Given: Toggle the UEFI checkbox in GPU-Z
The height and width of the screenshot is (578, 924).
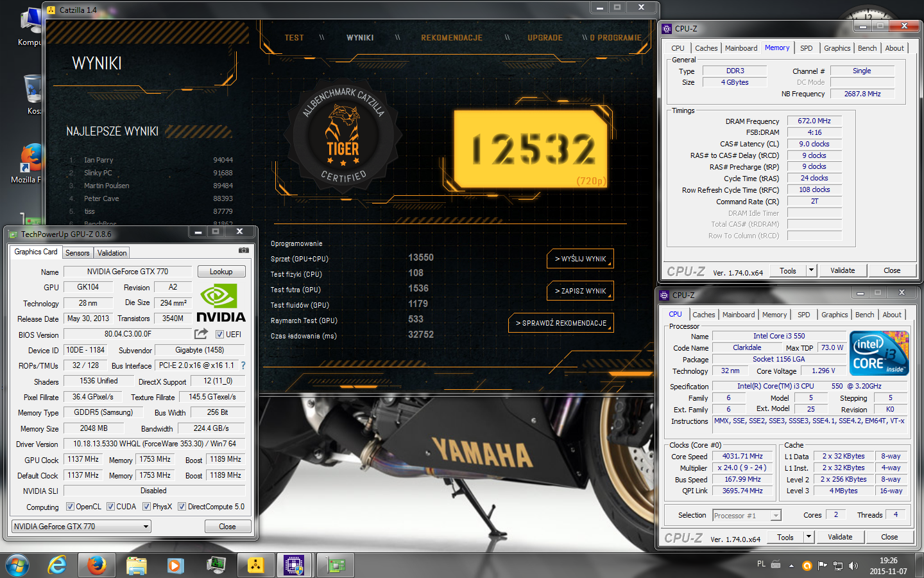Looking at the screenshot, I should [219, 335].
